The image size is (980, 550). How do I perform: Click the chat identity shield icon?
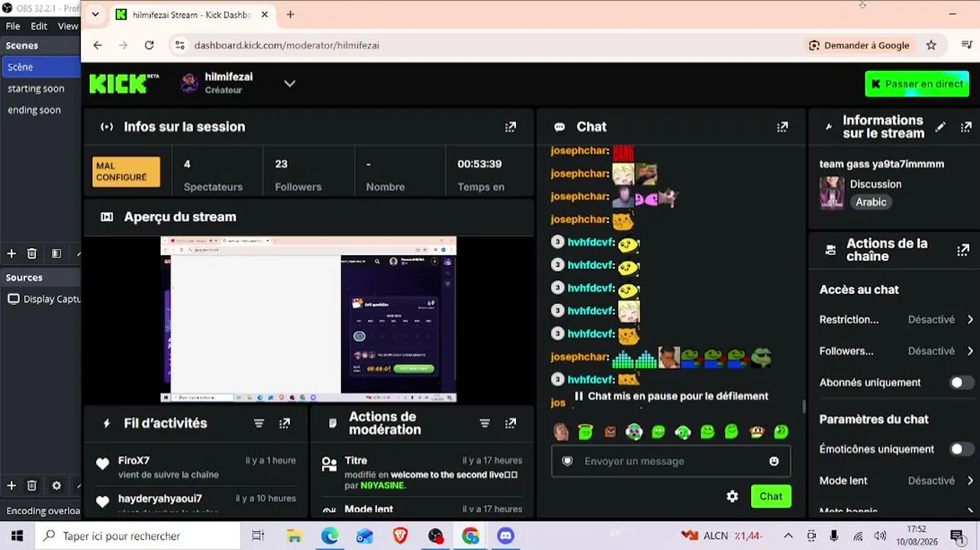click(x=567, y=461)
